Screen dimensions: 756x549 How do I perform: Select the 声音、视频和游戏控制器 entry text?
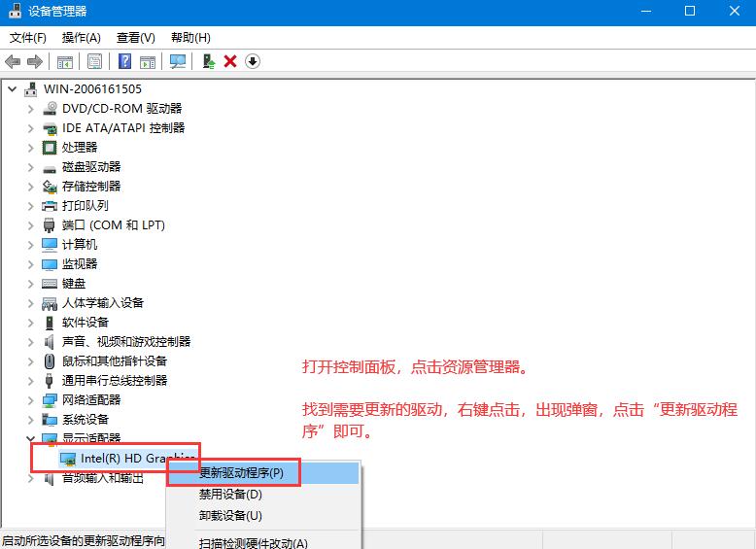126,342
